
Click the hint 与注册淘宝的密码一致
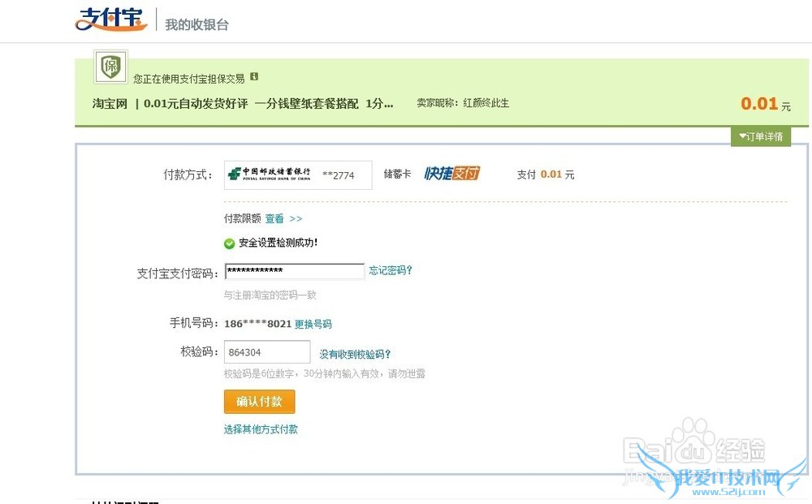[x=270, y=295]
